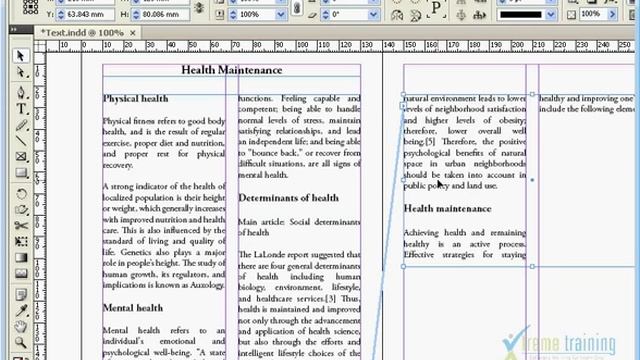Click the "Health Maintenance" page title text

[231, 70]
